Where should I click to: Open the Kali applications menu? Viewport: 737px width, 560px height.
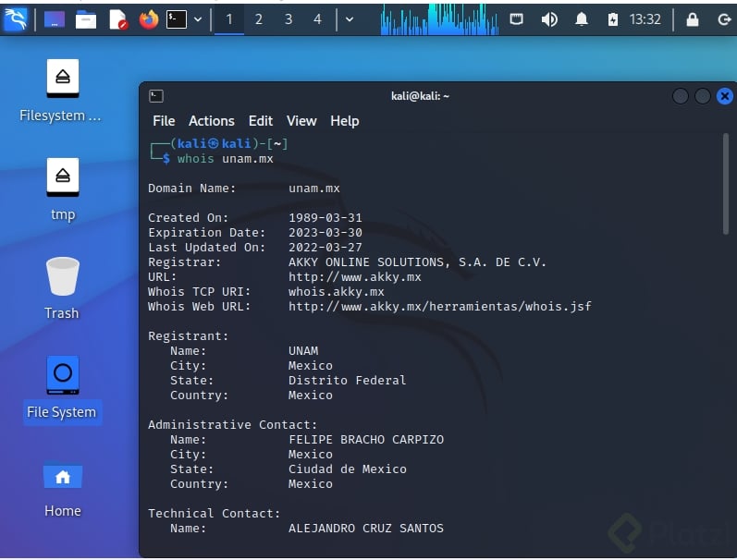(x=16, y=19)
